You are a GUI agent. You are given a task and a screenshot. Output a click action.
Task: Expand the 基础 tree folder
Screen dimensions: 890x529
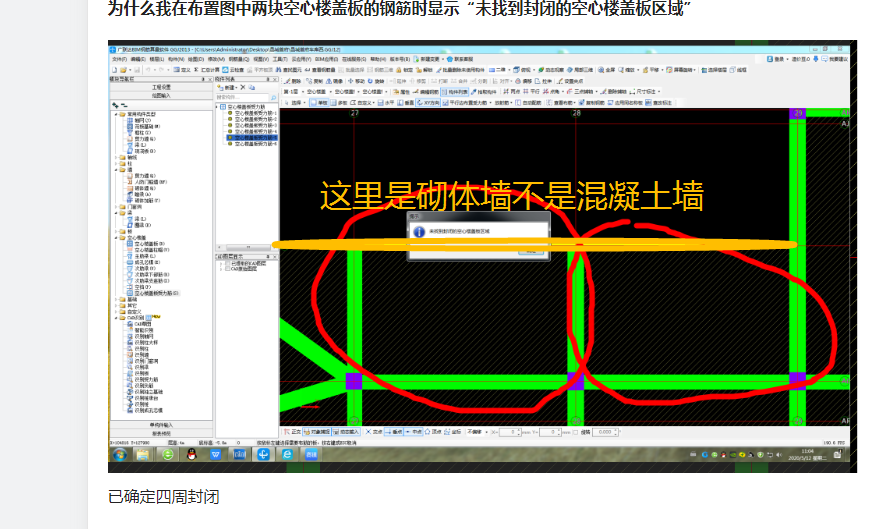(116, 299)
